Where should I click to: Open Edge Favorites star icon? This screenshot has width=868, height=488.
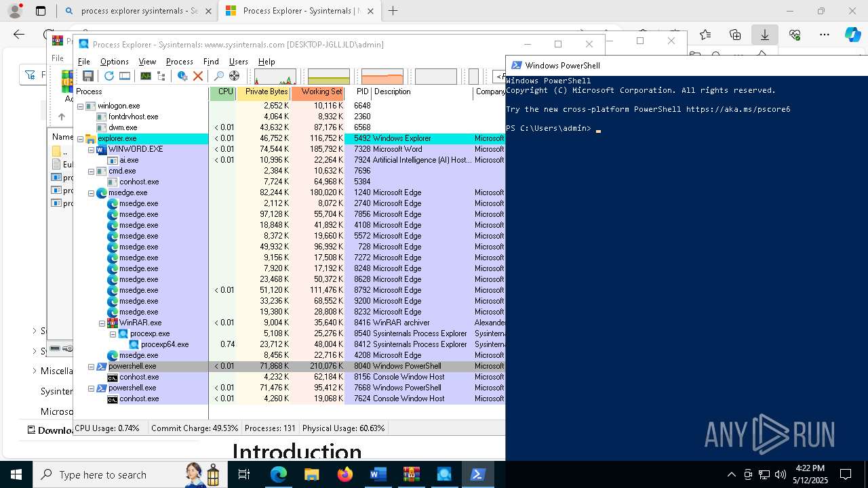[705, 35]
